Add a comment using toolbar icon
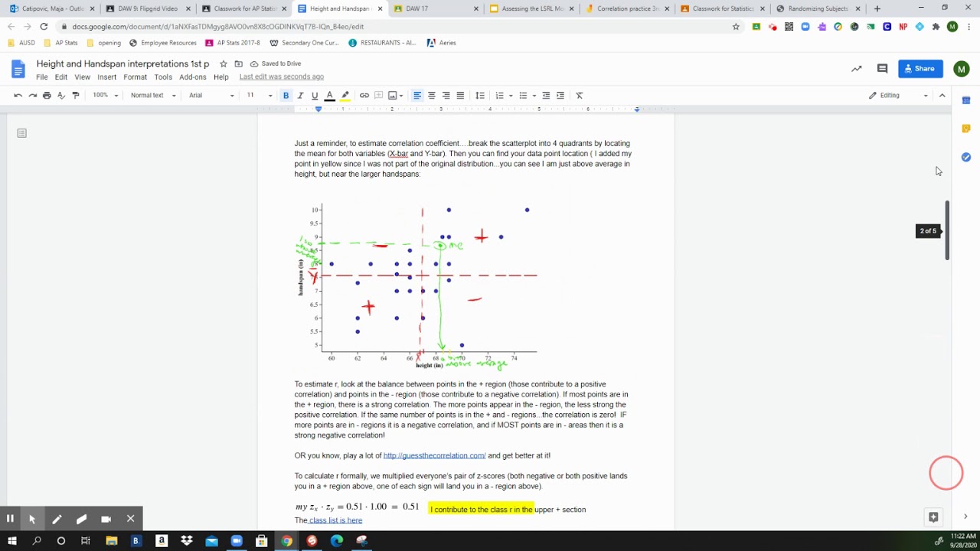Viewport: 980px width, 551px height. click(378, 95)
